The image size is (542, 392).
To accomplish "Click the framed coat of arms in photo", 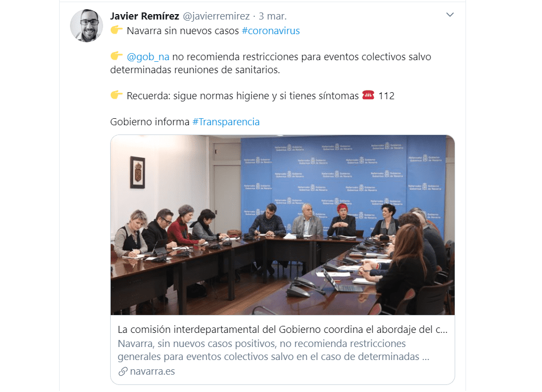I will click(x=138, y=172).
